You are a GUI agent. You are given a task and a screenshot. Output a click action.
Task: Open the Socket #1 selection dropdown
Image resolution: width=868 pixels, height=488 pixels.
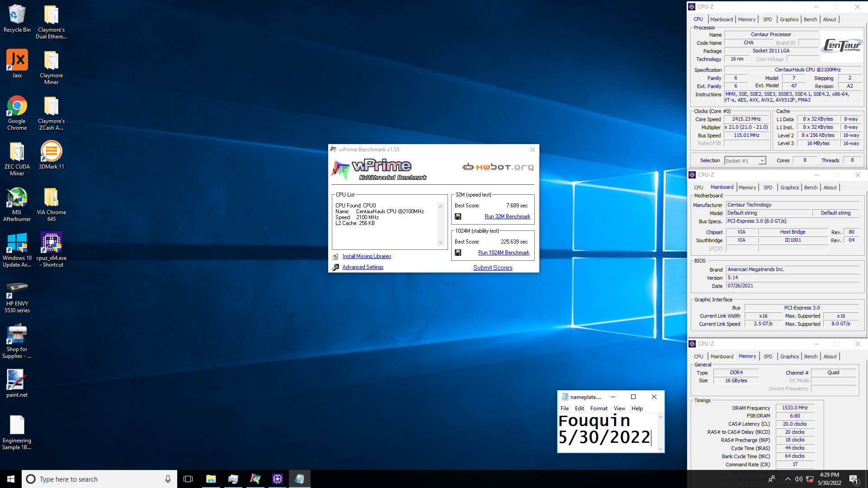[x=745, y=160]
